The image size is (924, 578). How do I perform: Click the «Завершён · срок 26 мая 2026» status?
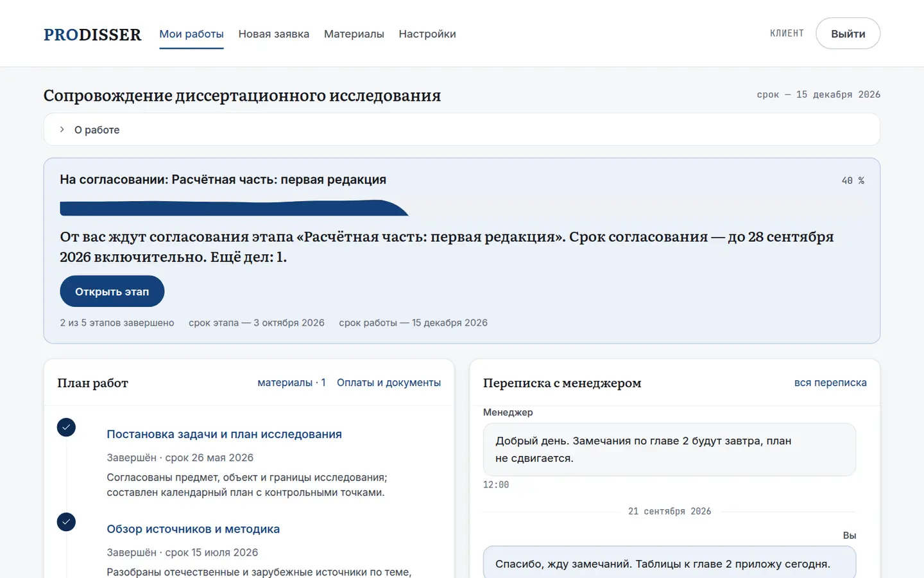180,458
